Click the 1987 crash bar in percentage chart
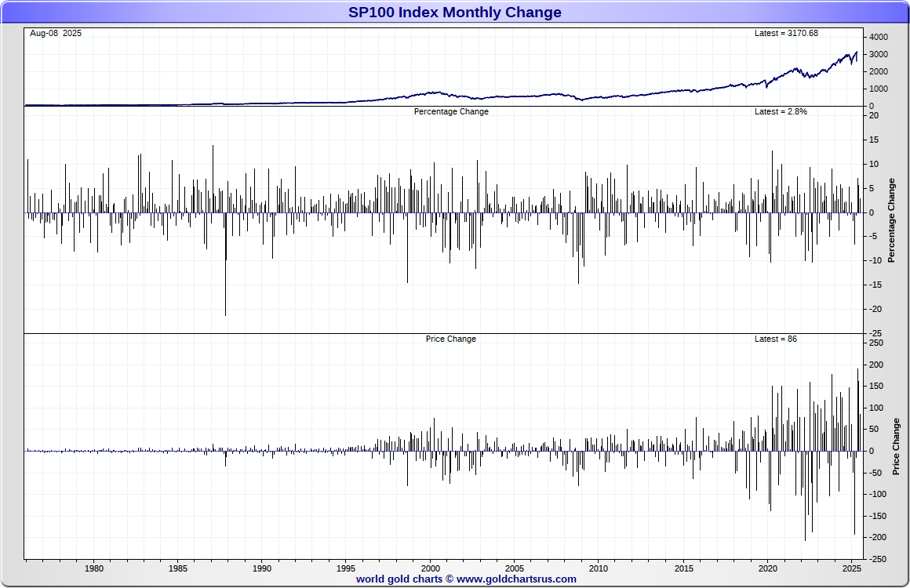The image size is (910, 588). tap(226, 264)
